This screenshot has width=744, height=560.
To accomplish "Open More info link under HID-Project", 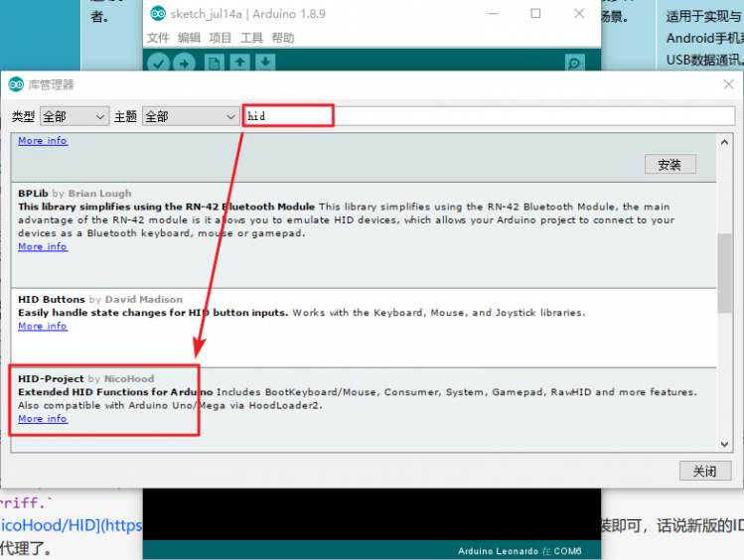I will click(43, 419).
